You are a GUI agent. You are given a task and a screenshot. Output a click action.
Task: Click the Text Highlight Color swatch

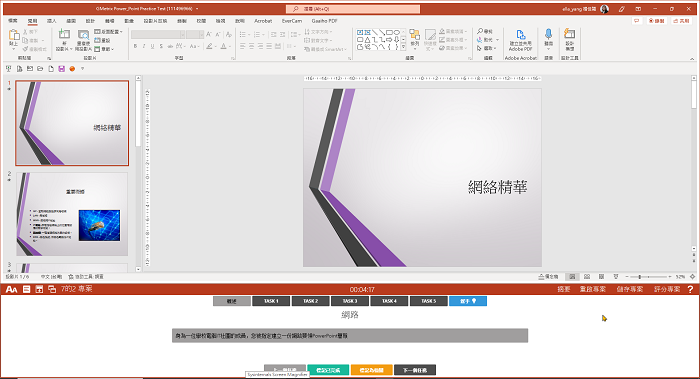click(x=209, y=46)
